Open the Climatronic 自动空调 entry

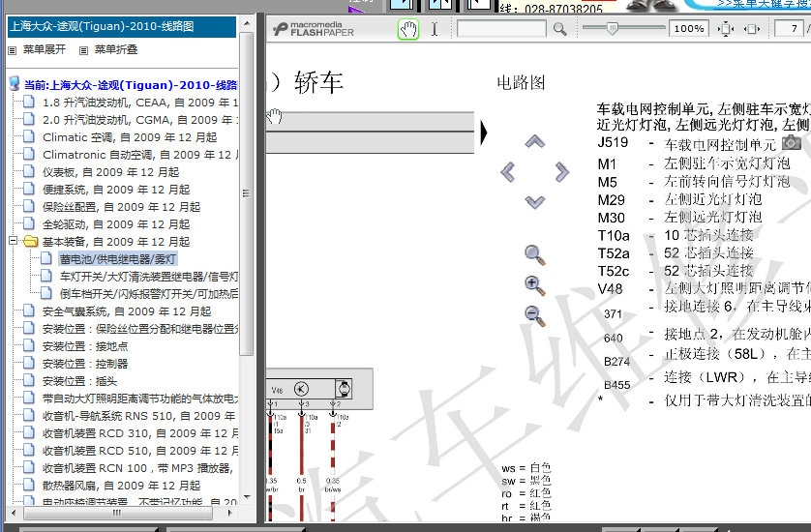140,155
